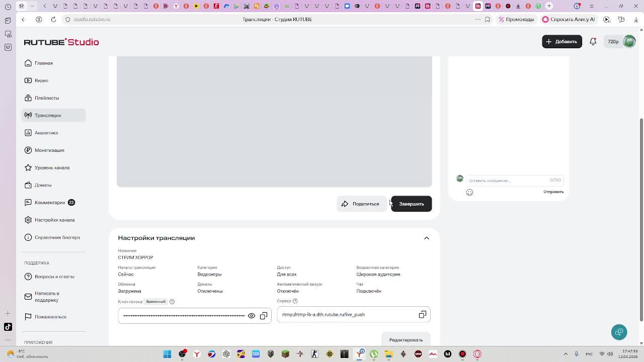The height and width of the screenshot is (362, 644).
Task: Reload the page in browser
Action: click(x=53, y=19)
